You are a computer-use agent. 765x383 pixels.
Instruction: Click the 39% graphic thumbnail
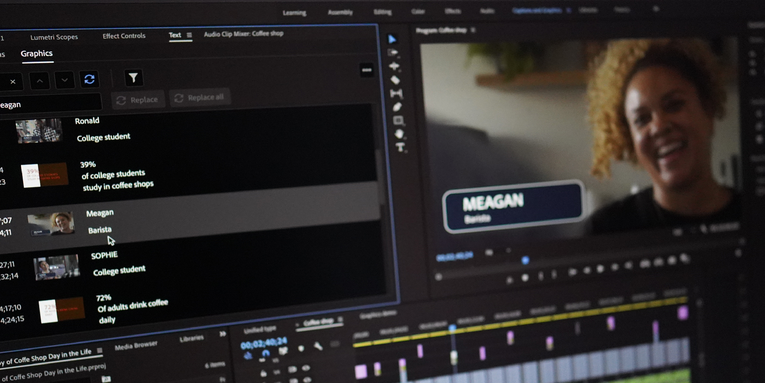[x=44, y=175]
